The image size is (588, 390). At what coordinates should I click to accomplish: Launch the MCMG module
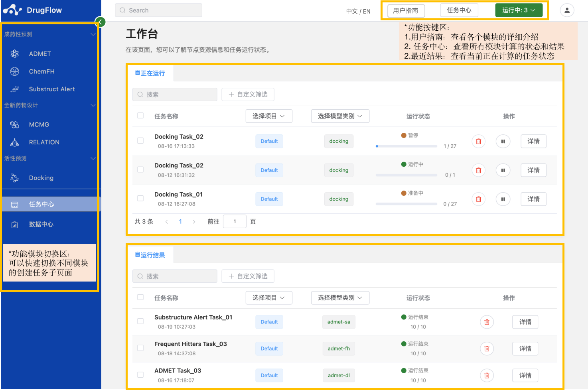click(x=38, y=124)
